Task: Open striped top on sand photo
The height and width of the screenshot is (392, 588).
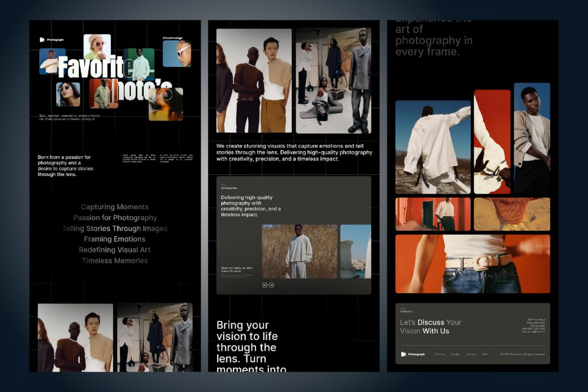Action: click(512, 214)
